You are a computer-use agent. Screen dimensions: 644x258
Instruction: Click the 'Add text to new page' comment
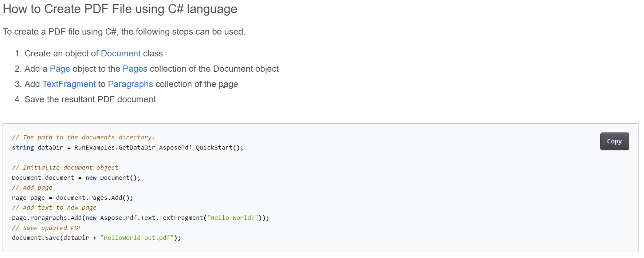[54, 207]
